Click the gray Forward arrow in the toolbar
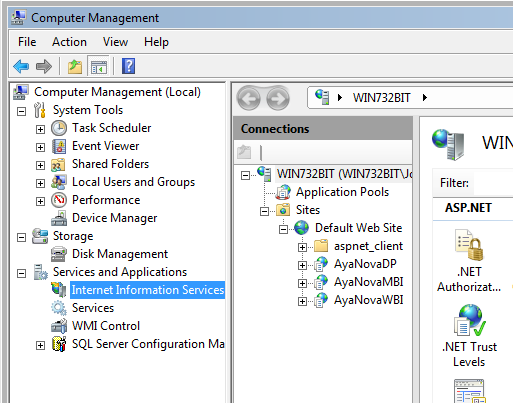 [44, 66]
